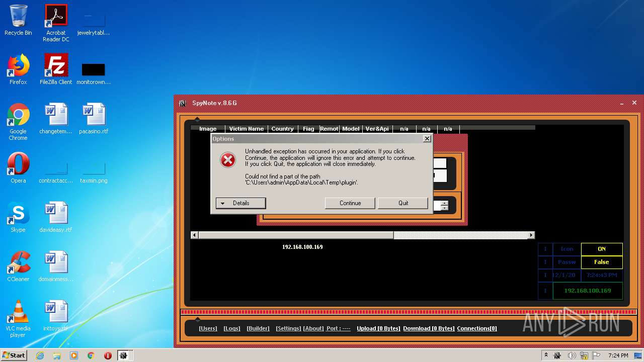Open volume control in system tray
This screenshot has width=644, height=362.
(572, 355)
